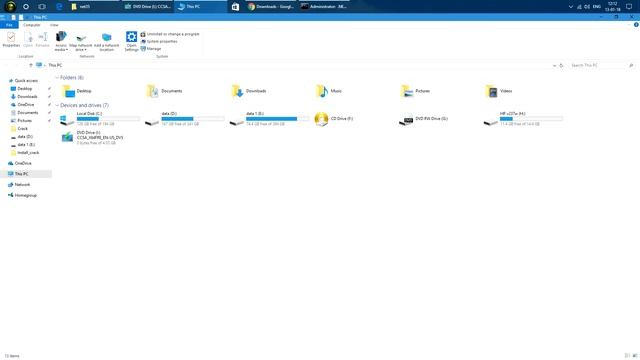The width and height of the screenshot is (640, 360).
Task: Select the Documents folder in main pane
Action: 164,91
